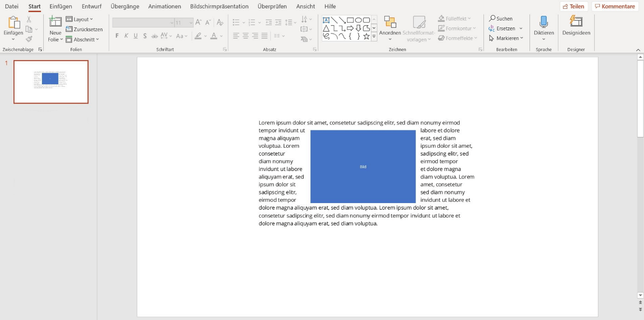The height and width of the screenshot is (320, 644).
Task: Click the Formkontur button
Action: (x=457, y=28)
